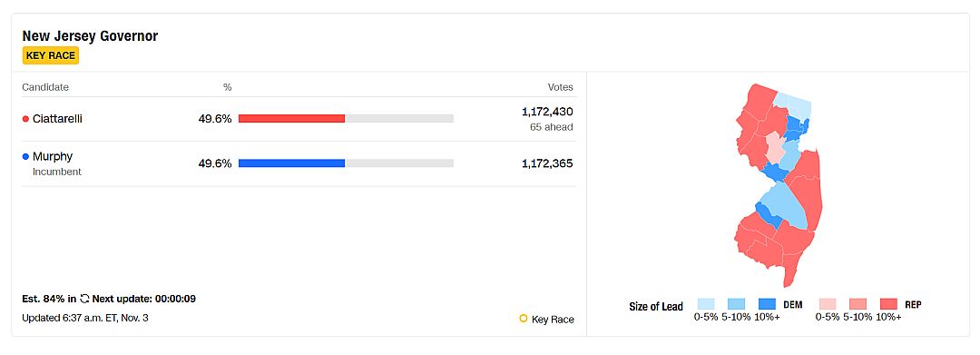Image resolution: width=980 pixels, height=355 pixels.
Task: Click the refresh icon beside Next update
Action: point(84,299)
